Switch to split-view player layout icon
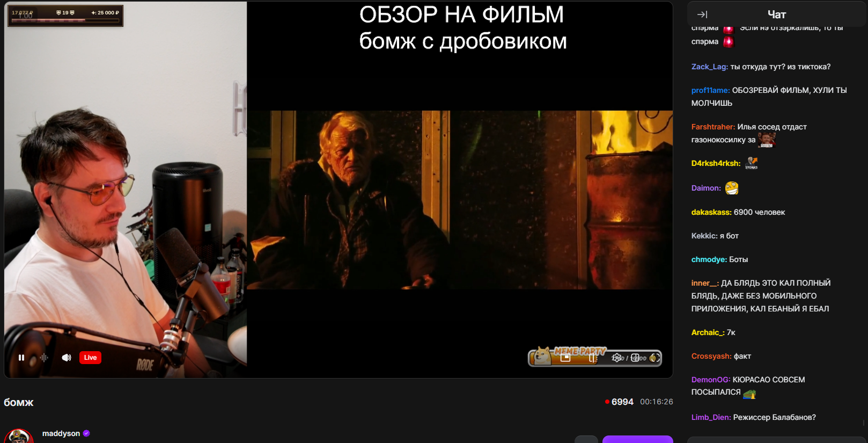The height and width of the screenshot is (443, 868). pos(635,358)
